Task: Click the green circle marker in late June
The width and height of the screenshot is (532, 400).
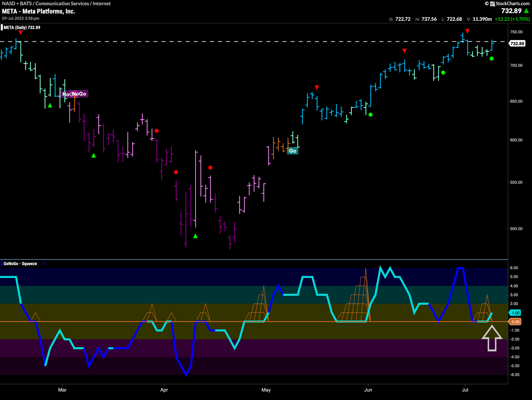Action: coord(443,73)
